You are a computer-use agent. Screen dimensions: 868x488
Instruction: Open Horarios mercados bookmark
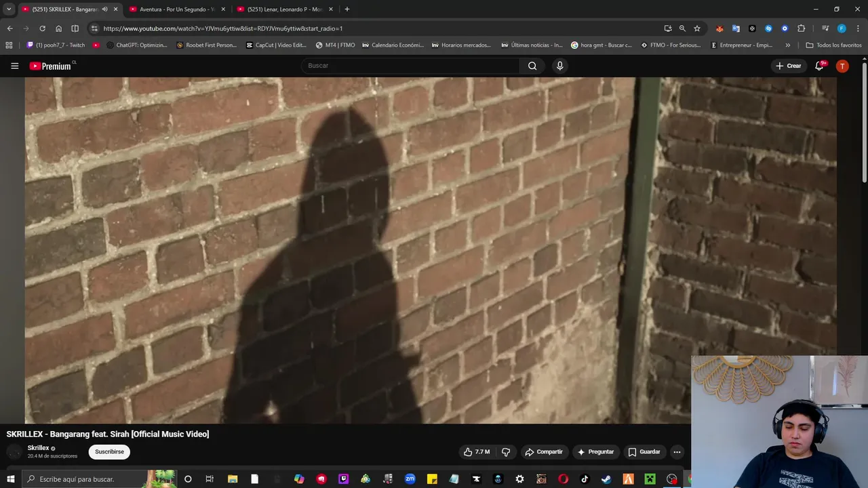tap(461, 45)
